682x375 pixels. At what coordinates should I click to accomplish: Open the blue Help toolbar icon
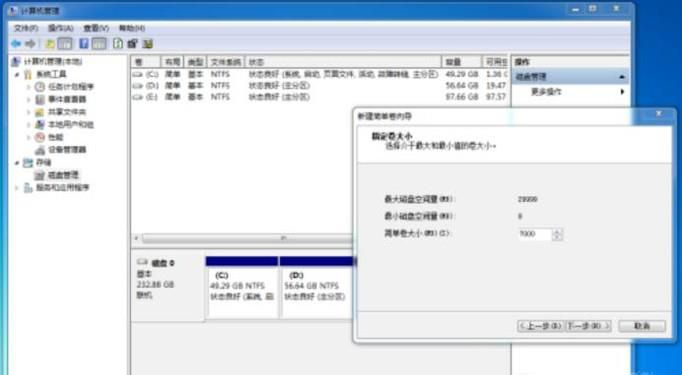[84, 44]
